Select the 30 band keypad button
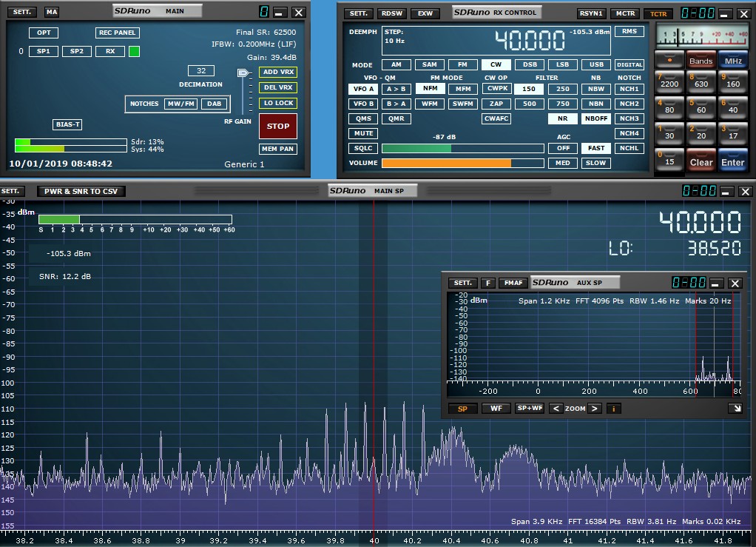Image resolution: width=756 pixels, height=547 pixels. [x=669, y=135]
